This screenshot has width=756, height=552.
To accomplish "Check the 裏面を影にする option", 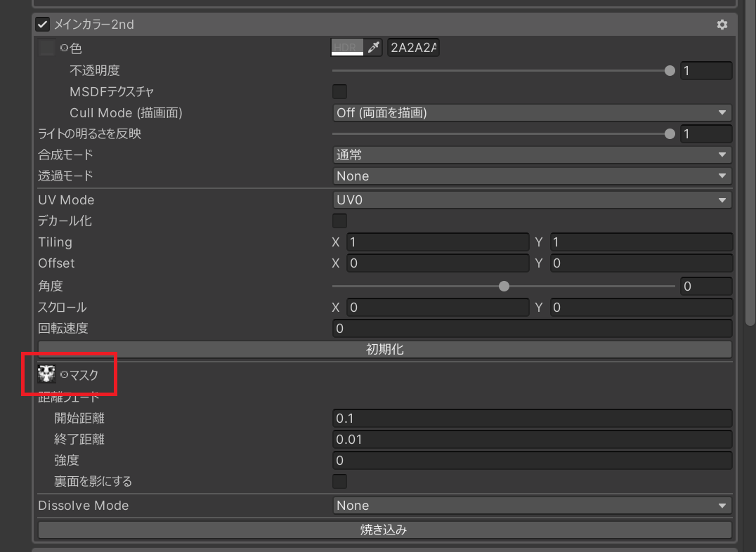I will click(x=339, y=481).
